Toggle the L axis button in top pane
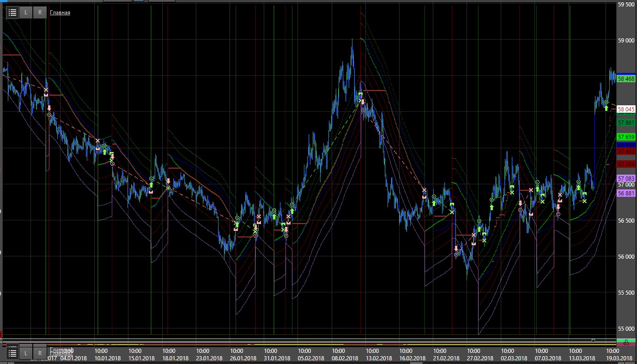637x364 pixels. (x=26, y=12)
